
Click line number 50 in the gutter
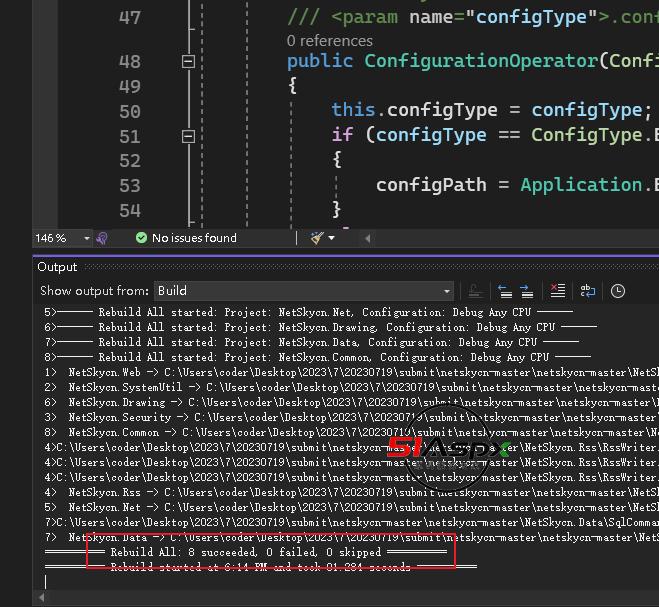pos(130,112)
